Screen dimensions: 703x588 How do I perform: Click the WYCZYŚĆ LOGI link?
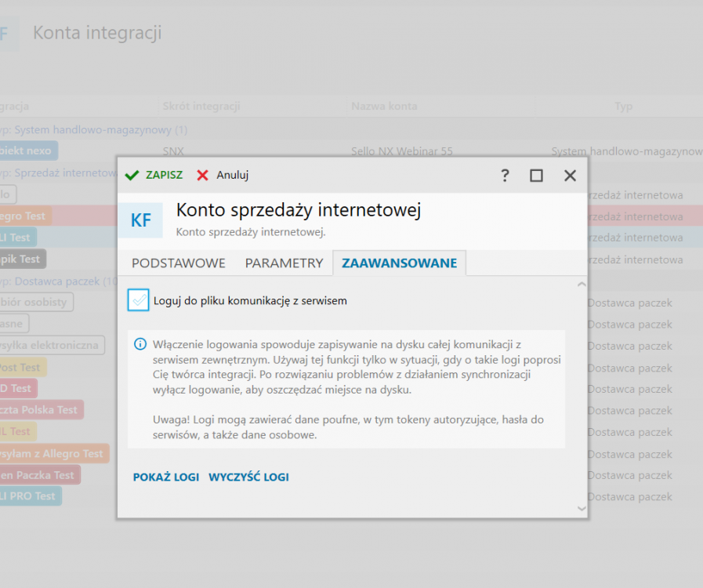(x=248, y=477)
